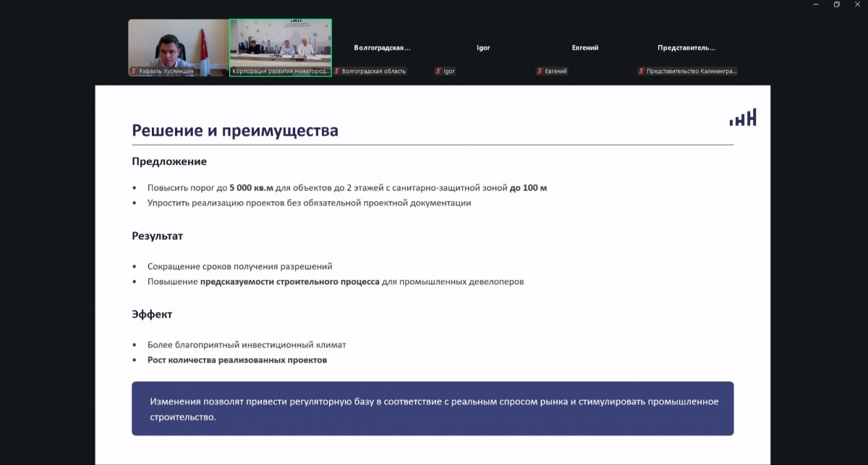
Task: Click the Результат section heading
Action: [158, 236]
